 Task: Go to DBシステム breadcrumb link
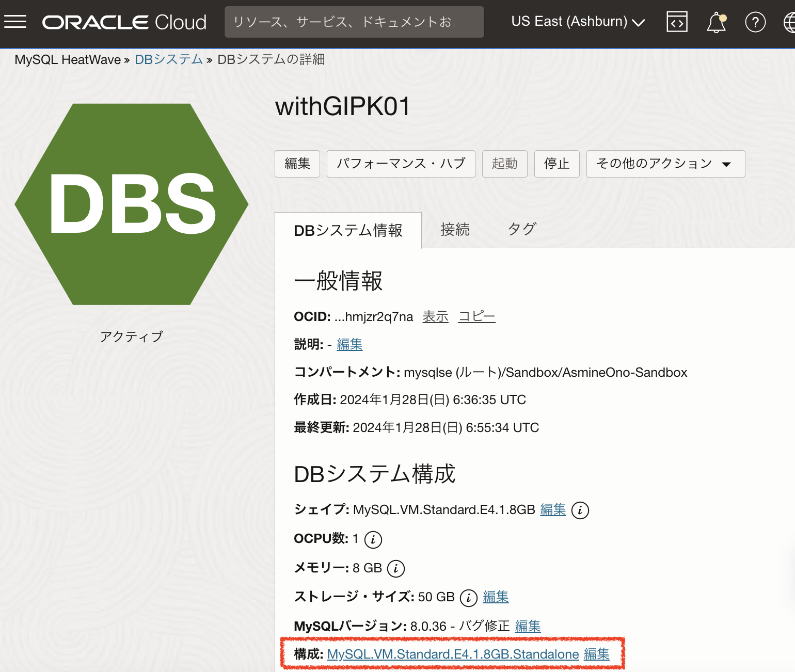[x=169, y=59]
